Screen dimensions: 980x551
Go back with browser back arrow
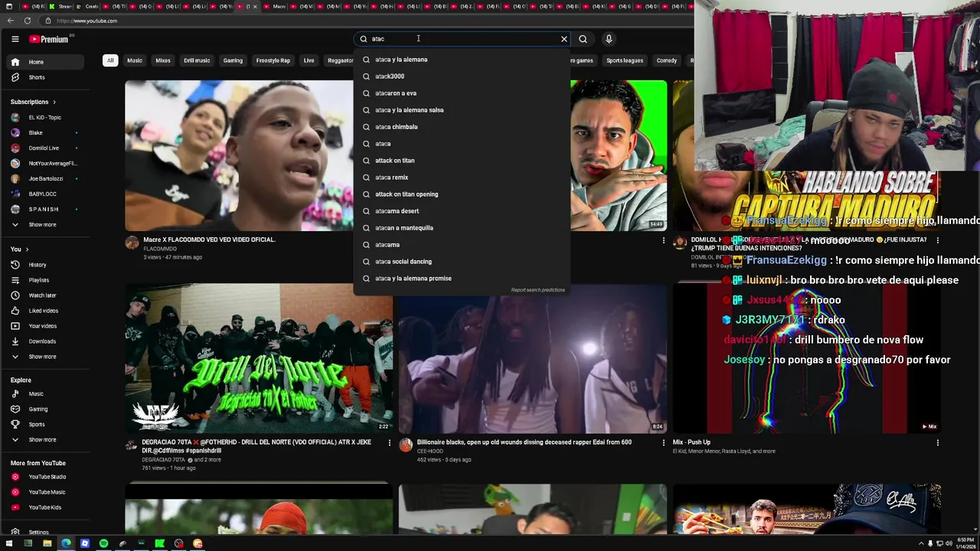click(11, 21)
